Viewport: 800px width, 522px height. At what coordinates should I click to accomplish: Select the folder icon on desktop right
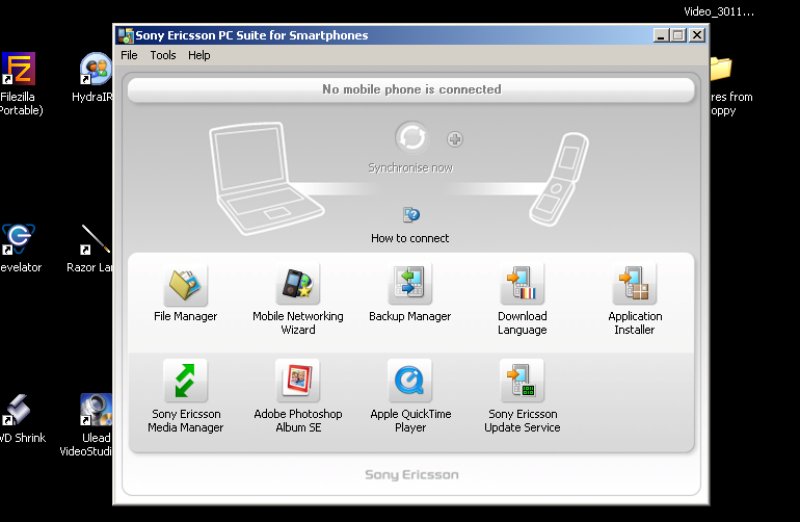pos(721,68)
